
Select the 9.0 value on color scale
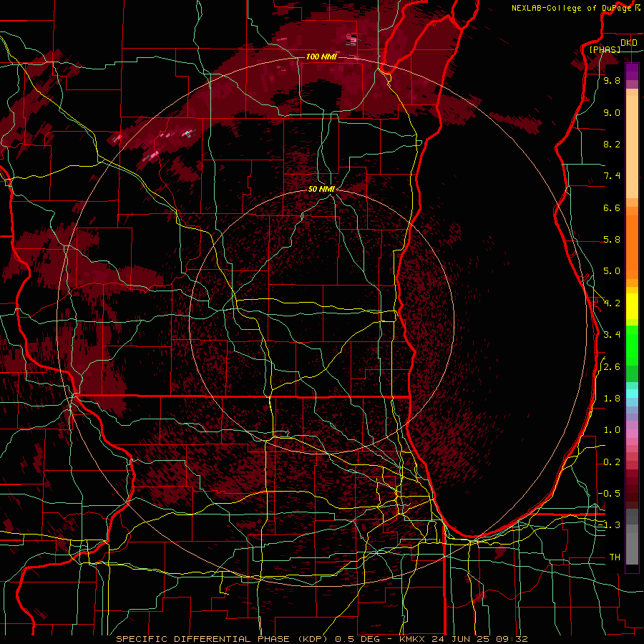tap(612, 112)
